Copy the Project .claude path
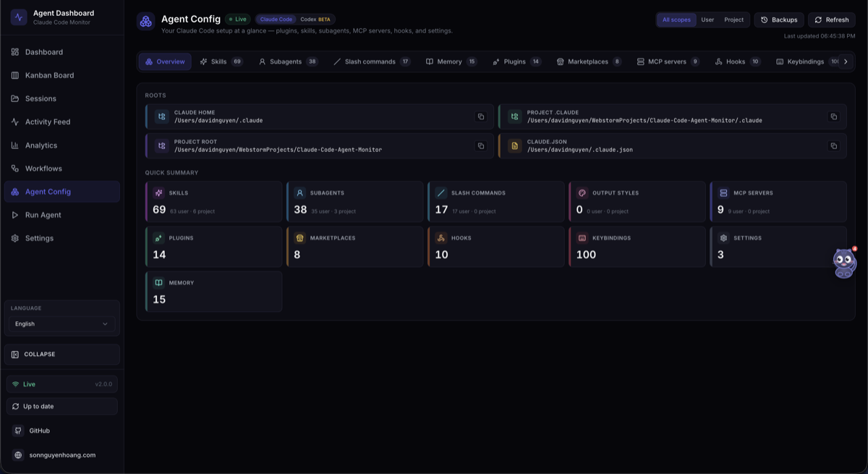Viewport: 868px width, 474px height. (x=833, y=117)
